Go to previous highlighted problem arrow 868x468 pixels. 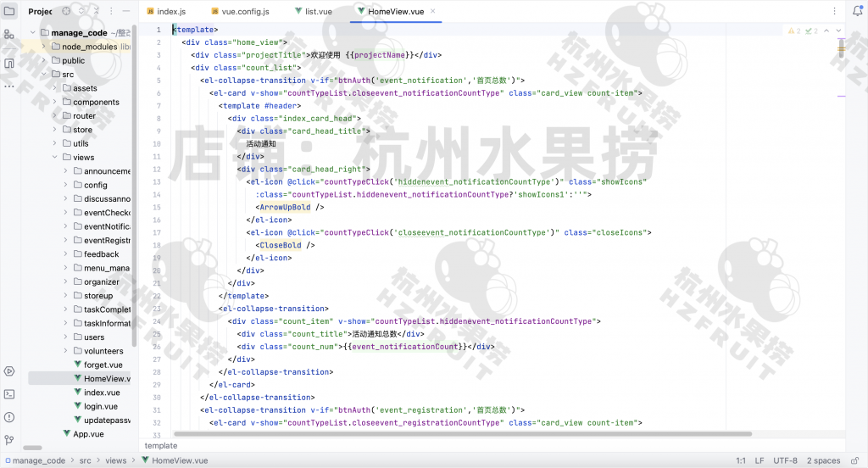826,31
